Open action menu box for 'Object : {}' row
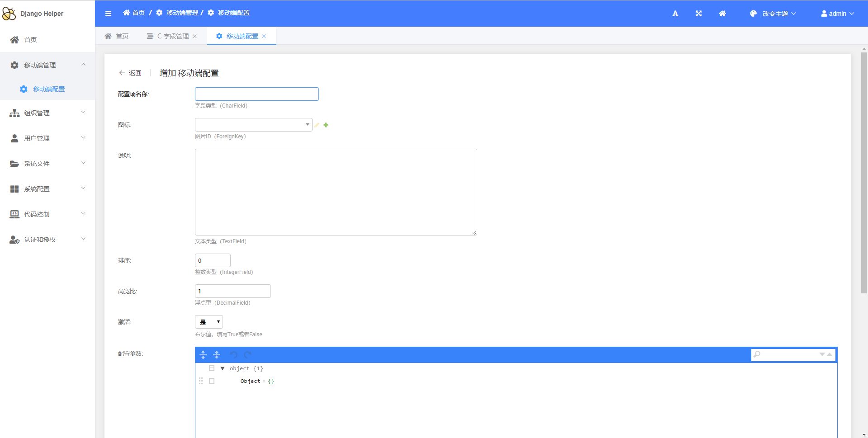 click(x=212, y=381)
